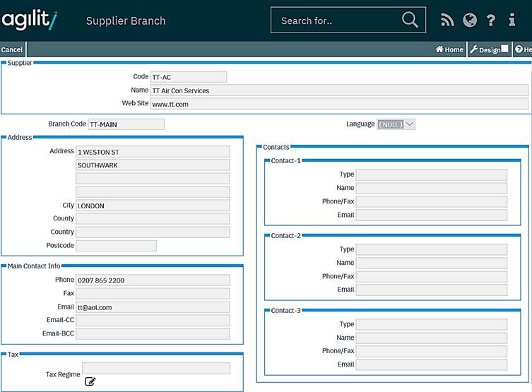Toggle the Design mode checkbox

click(x=504, y=49)
